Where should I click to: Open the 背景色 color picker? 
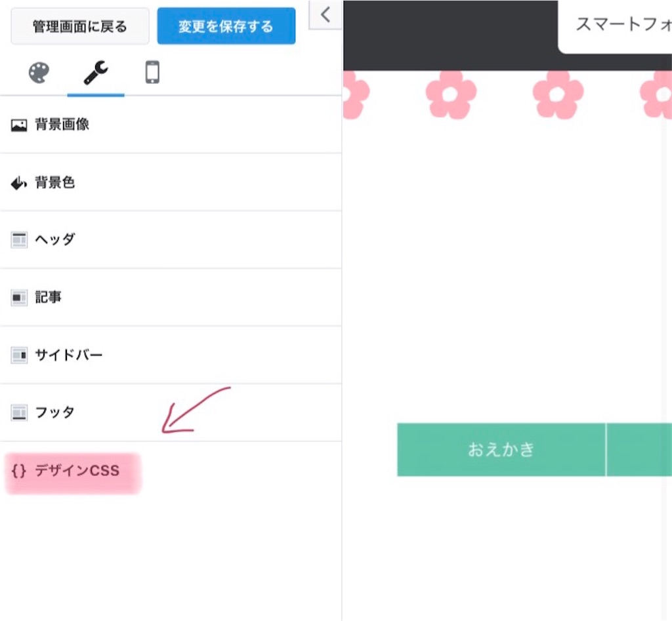[x=54, y=182]
